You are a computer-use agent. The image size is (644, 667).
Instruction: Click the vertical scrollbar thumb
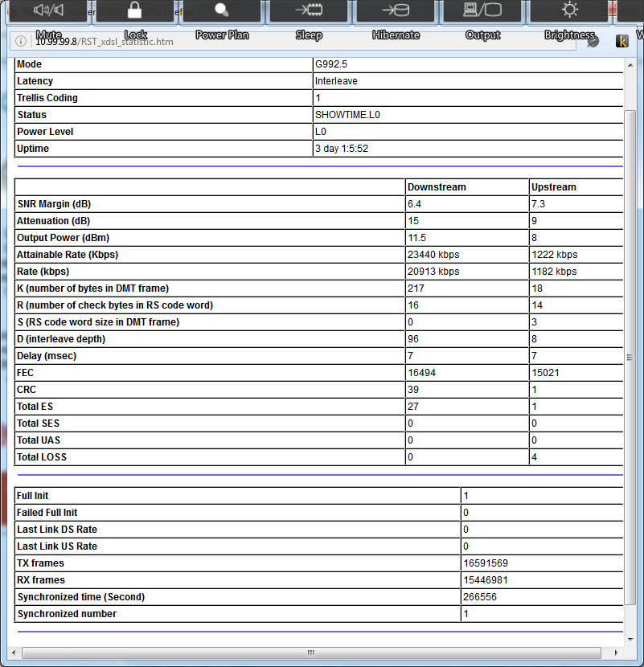click(630, 358)
